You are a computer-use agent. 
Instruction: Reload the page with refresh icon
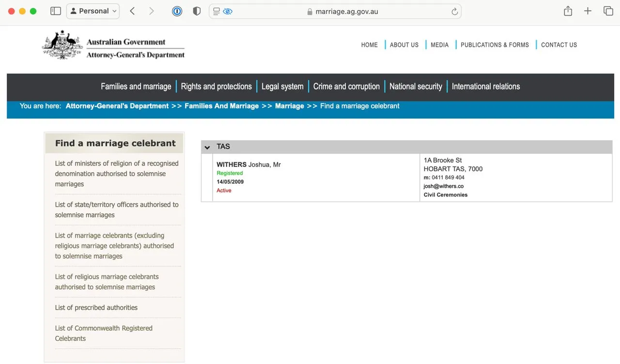tap(454, 12)
